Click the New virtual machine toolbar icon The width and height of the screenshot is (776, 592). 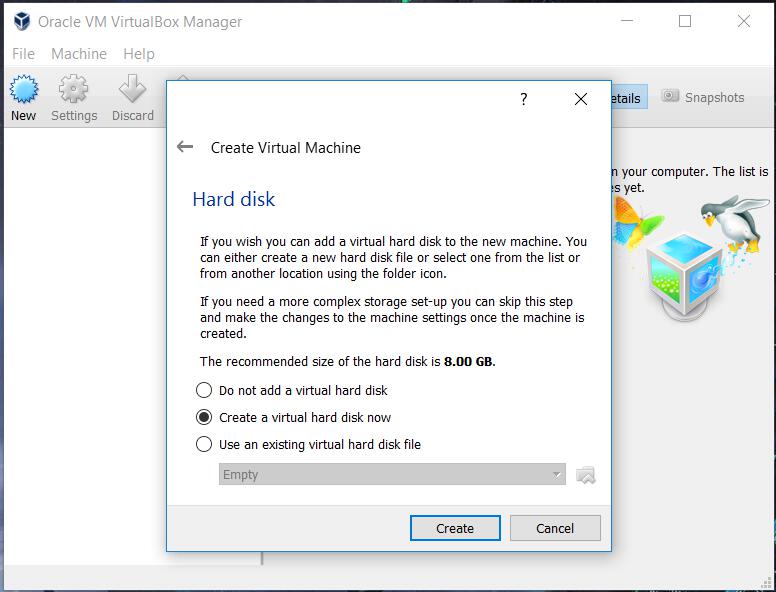[23, 90]
